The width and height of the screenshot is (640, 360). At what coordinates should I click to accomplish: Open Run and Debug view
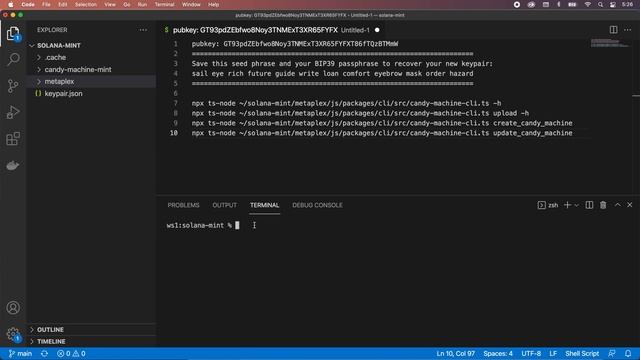(13, 112)
